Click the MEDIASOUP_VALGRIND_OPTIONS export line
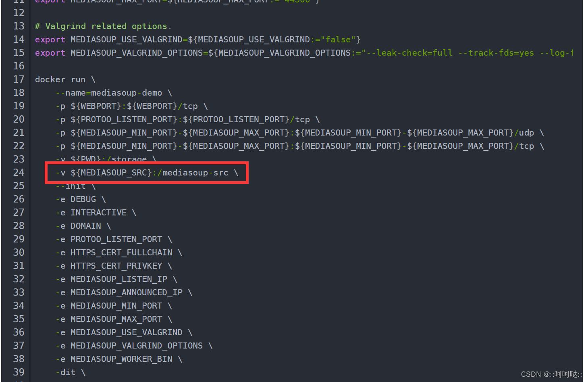The image size is (588, 382). coord(304,53)
